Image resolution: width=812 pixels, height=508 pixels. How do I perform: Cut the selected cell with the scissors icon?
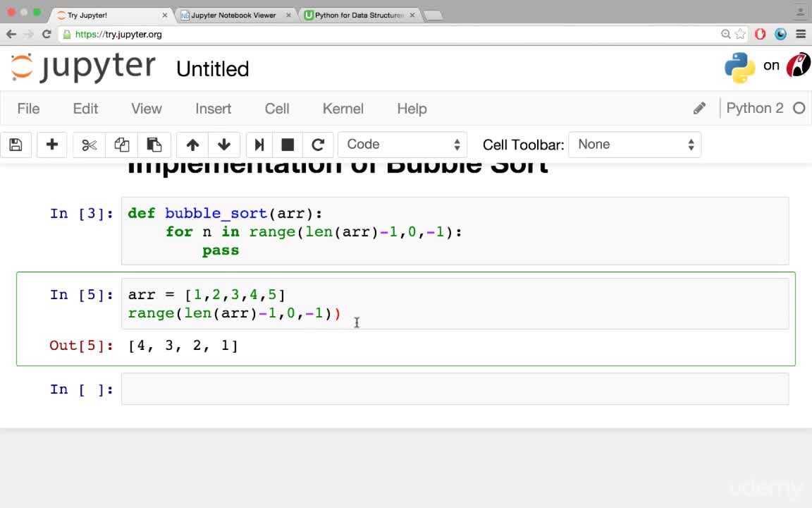[89, 145]
